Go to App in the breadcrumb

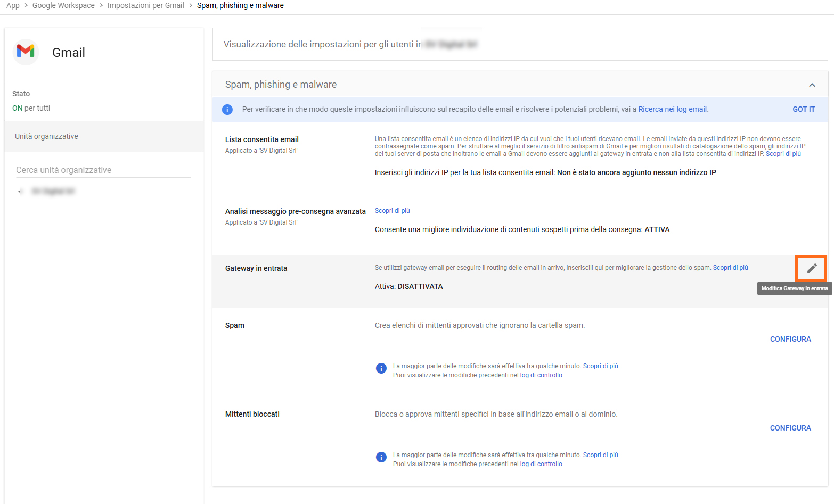tap(13, 5)
